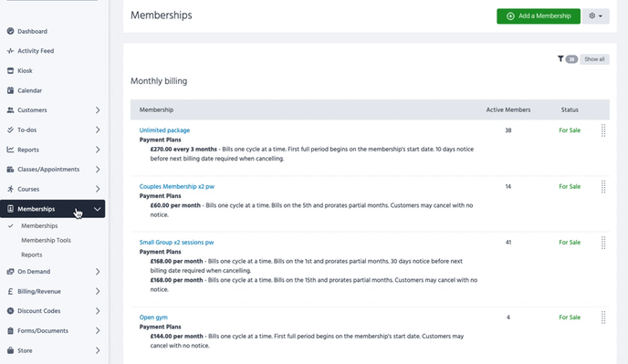Expand the Customers menu chevron
The width and height of the screenshot is (628, 364).
coord(98,110)
